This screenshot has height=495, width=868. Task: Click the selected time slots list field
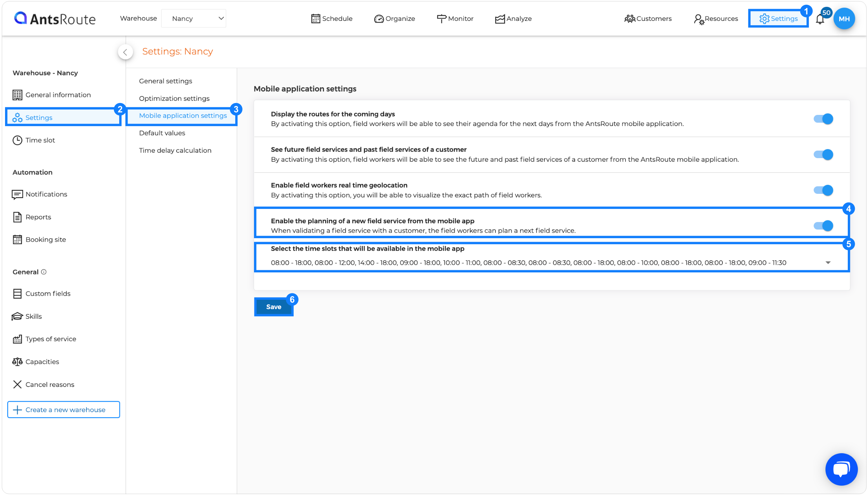click(x=551, y=263)
